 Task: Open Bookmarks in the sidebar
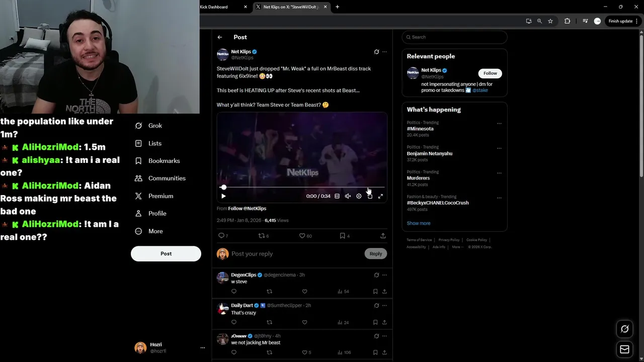click(x=157, y=161)
